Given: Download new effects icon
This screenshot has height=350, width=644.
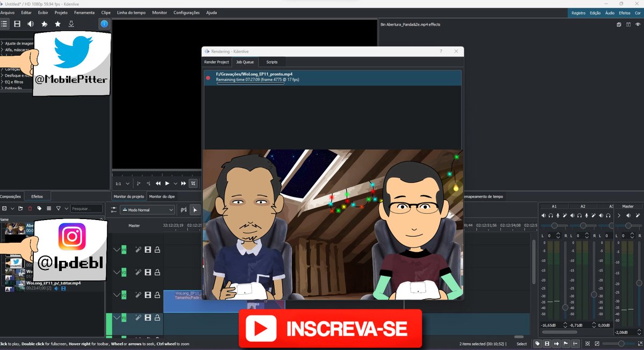Looking at the screenshot, I should tap(71, 24).
